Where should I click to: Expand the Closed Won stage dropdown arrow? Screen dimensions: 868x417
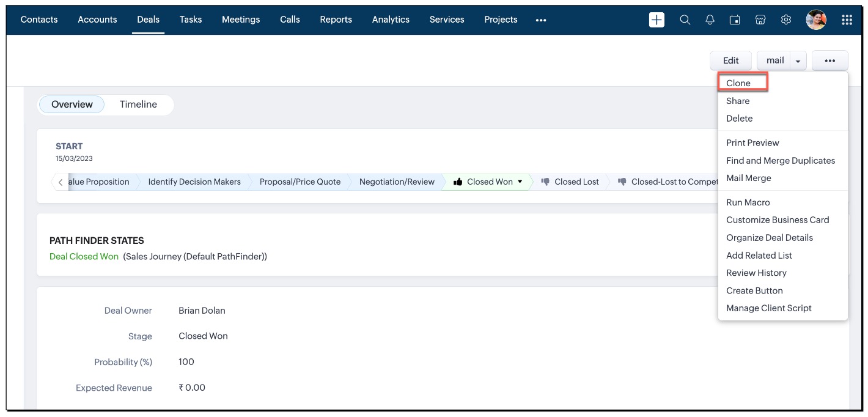click(520, 181)
